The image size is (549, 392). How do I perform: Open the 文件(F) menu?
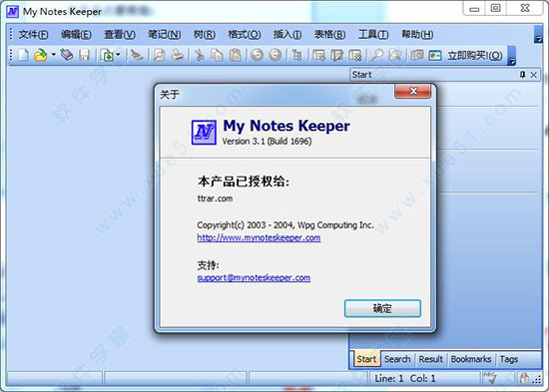(33, 34)
